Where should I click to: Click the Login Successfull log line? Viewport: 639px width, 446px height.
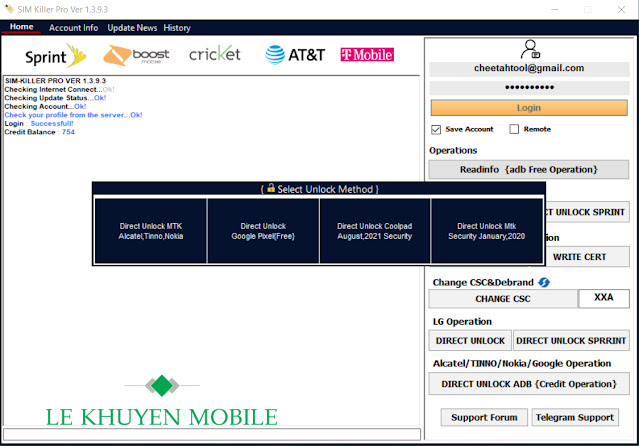coord(39,124)
